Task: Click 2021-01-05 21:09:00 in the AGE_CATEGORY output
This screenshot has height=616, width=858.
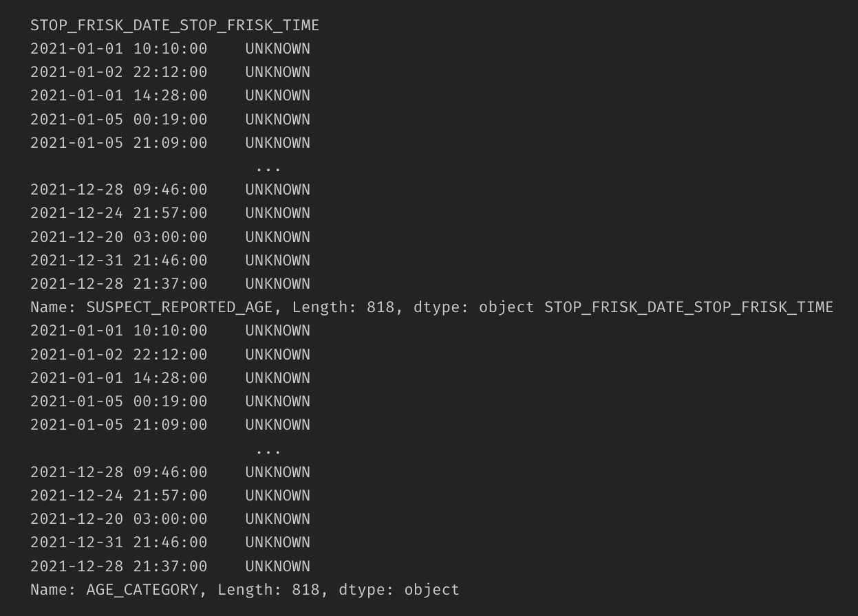Action: tap(118, 425)
